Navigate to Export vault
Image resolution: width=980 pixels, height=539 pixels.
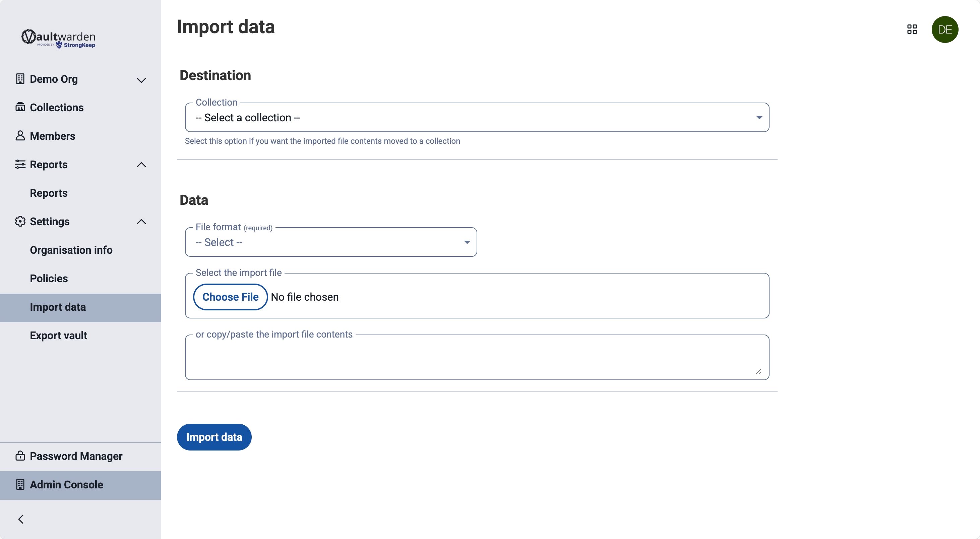(59, 335)
